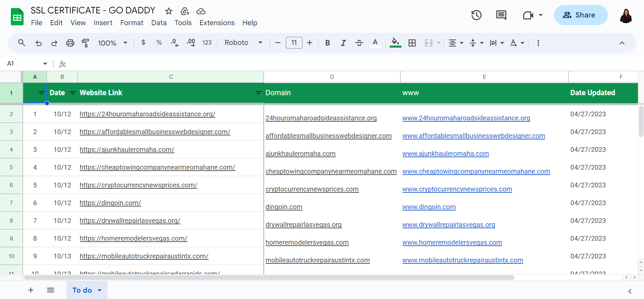Decrease the font size

278,43
